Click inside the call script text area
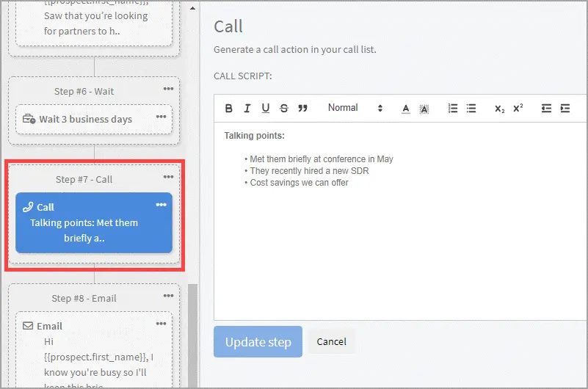This screenshot has height=389, width=588. point(401,221)
